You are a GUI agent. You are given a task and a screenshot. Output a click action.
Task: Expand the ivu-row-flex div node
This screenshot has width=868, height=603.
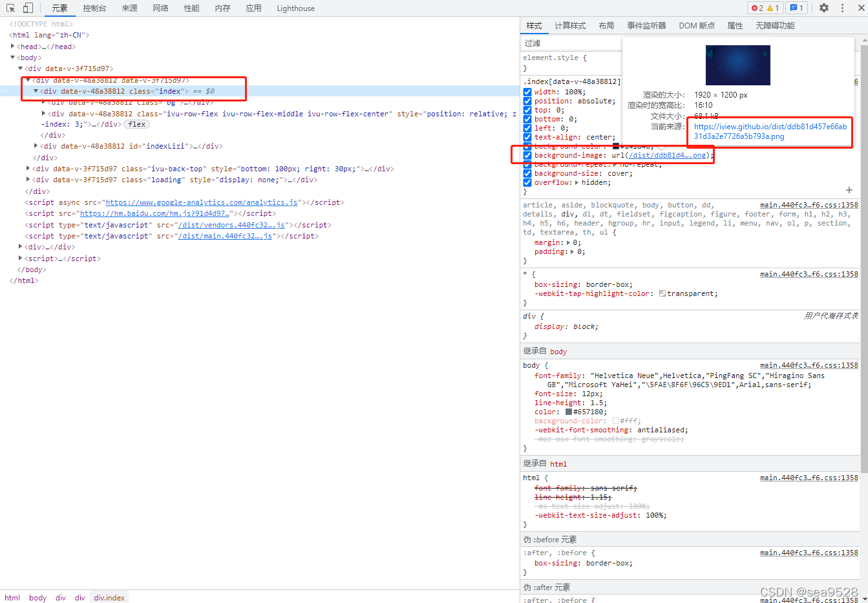point(43,113)
